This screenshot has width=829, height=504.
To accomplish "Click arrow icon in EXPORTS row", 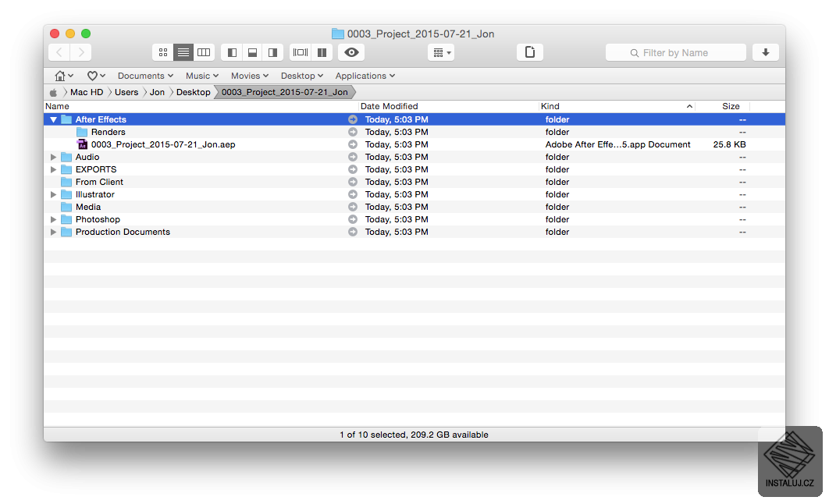I will (353, 169).
